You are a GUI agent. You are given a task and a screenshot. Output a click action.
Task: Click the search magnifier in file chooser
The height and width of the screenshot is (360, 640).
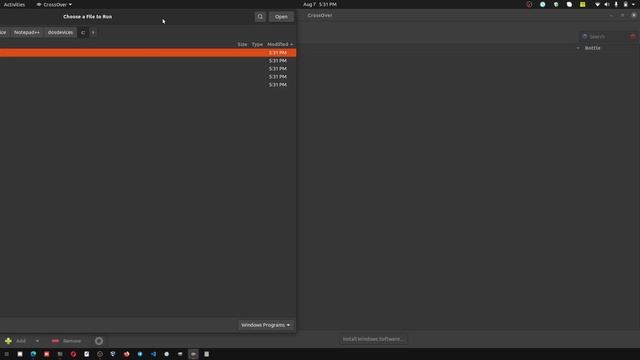pos(260,17)
